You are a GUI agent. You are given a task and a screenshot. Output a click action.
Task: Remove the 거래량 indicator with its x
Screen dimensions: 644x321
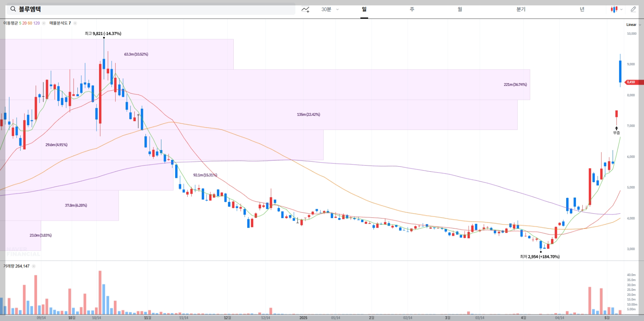[33, 266]
